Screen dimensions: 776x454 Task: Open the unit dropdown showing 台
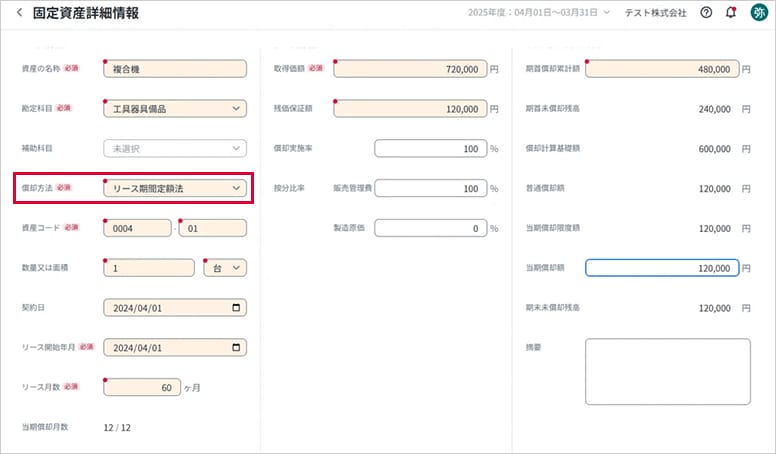point(224,268)
